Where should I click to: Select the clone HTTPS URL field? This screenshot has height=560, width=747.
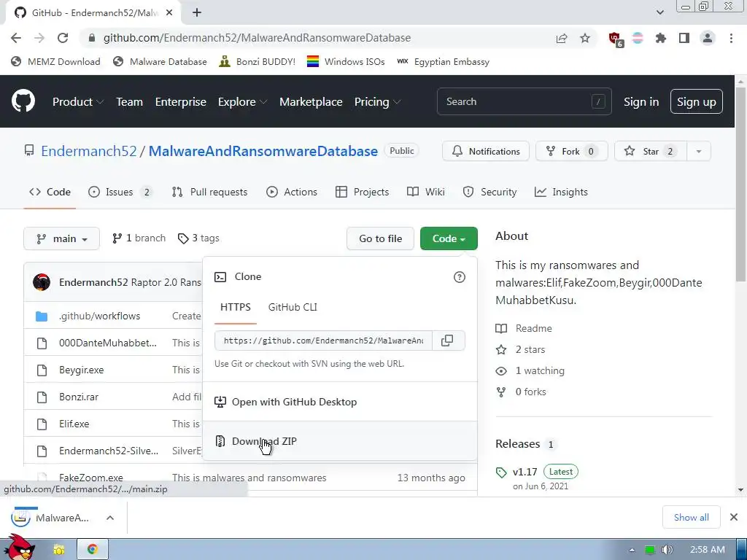coord(323,341)
